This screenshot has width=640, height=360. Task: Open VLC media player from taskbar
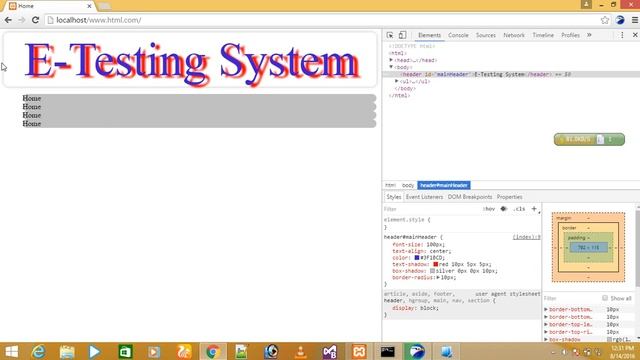coord(300,351)
